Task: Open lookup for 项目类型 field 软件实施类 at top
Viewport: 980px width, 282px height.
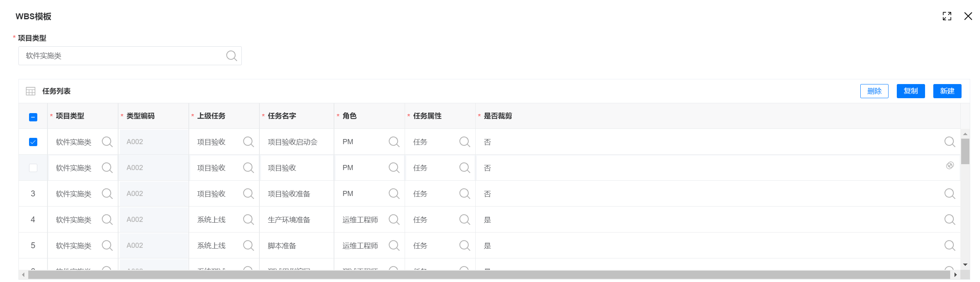Action: click(231, 56)
